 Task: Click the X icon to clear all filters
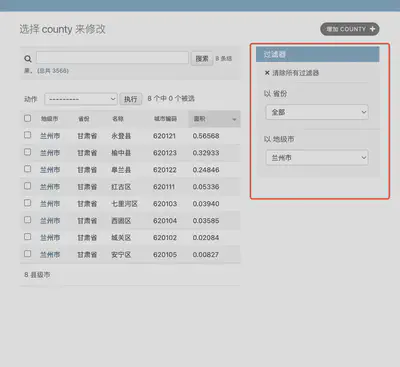click(x=267, y=73)
